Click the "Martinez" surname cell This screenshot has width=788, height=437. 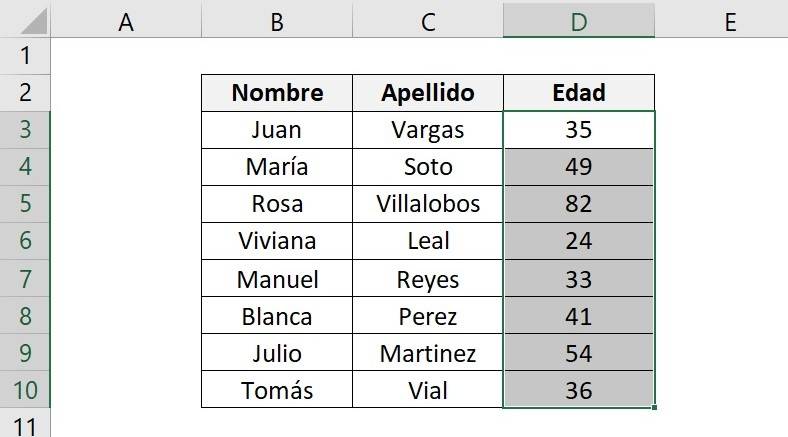tap(428, 353)
